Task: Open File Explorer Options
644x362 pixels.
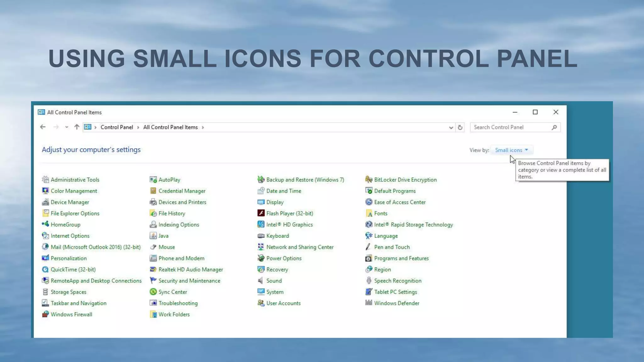Action: [71, 213]
